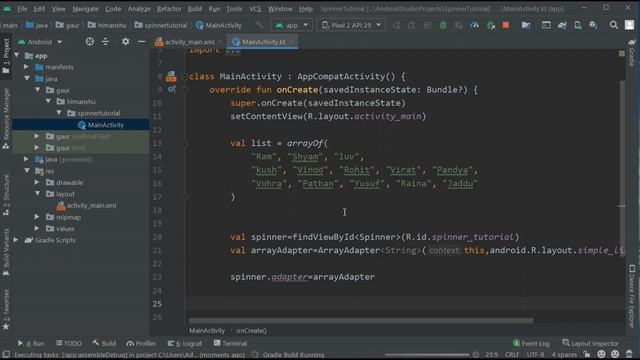Open the Run tool window
Screen dimensions: 640x360
click(x=31, y=343)
